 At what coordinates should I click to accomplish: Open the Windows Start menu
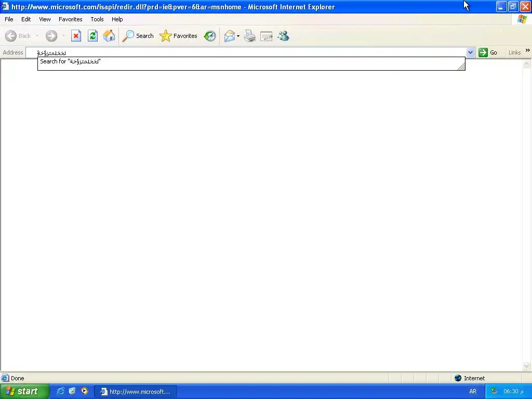click(x=24, y=392)
